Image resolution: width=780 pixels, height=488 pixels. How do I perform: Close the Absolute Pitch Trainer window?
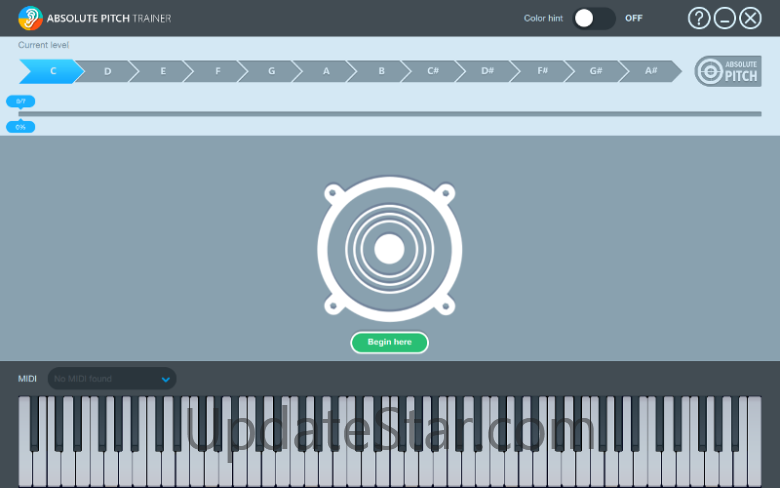750,18
